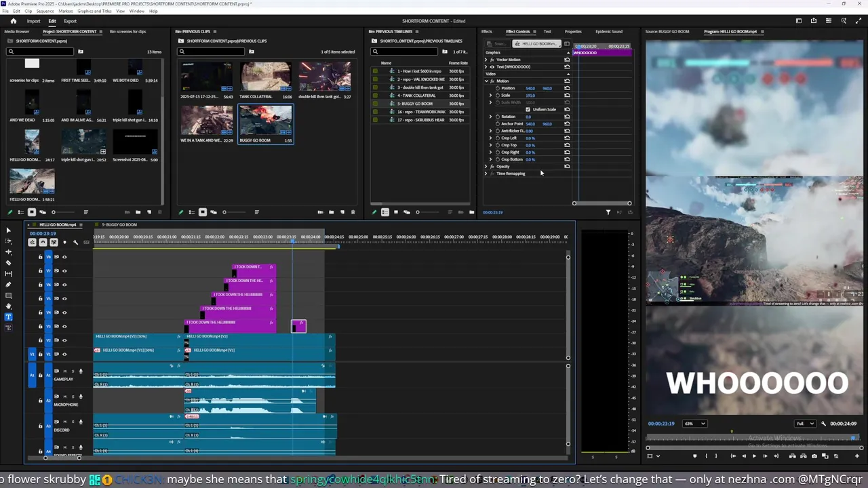Adjust Project panel thumbnail zoom slider
Image resolution: width=868 pixels, height=488 pixels.
64,212
